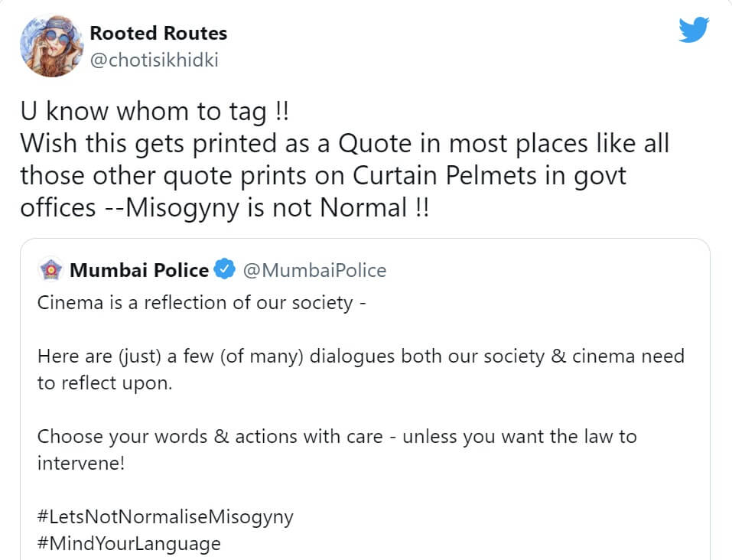Click the "Here are (just) a few" line
This screenshot has height=560, width=732.
click(360, 357)
